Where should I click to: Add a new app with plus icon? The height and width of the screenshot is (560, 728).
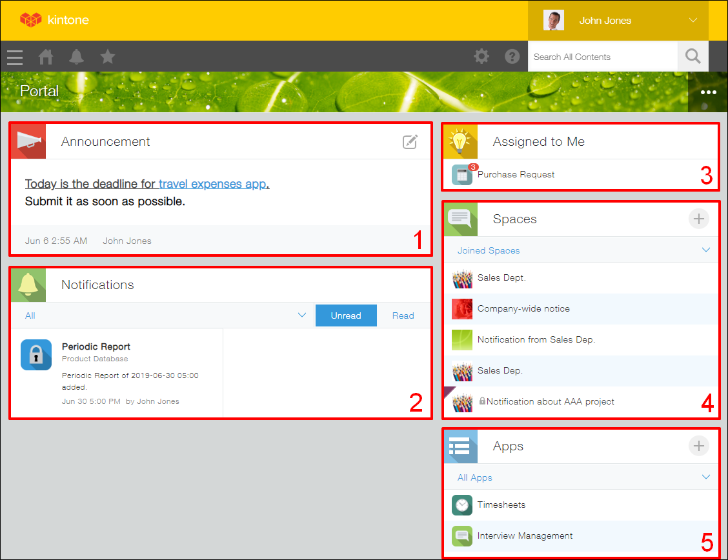click(x=698, y=446)
